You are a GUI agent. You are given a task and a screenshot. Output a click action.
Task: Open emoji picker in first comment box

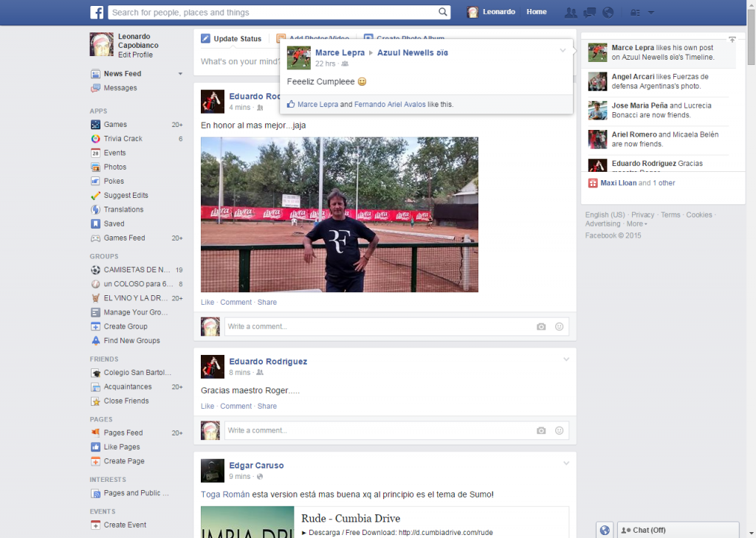560,327
